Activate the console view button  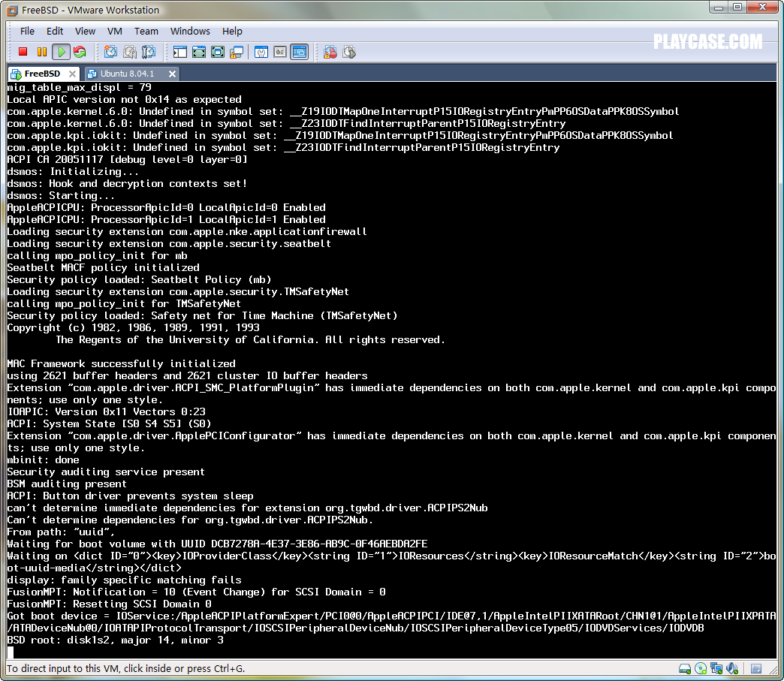pos(300,52)
